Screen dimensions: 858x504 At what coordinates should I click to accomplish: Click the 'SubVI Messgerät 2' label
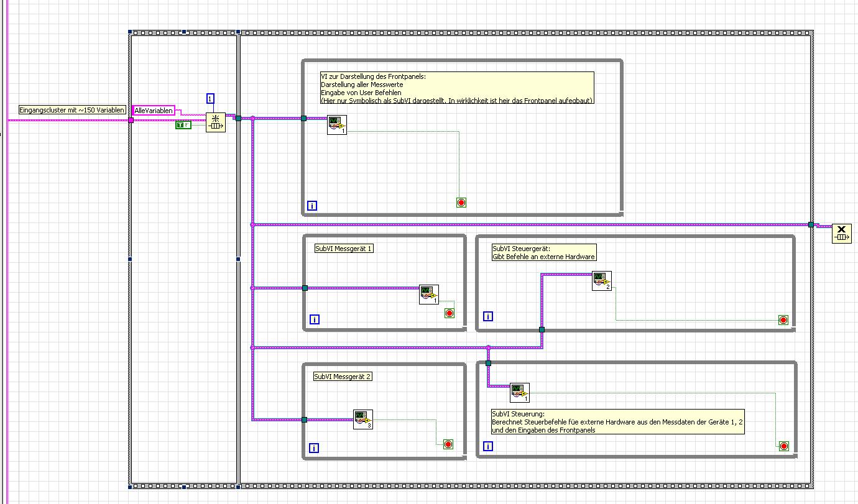pyautogui.click(x=343, y=377)
